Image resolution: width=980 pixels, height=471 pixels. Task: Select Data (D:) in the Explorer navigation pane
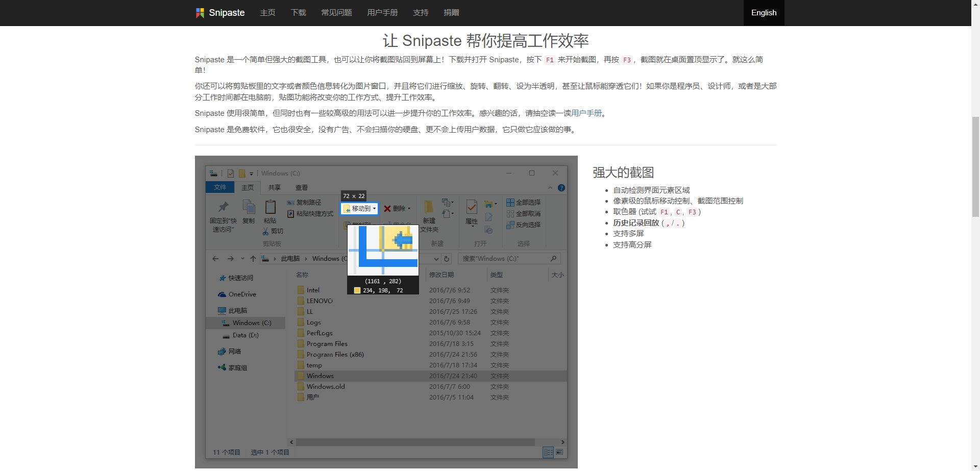click(x=241, y=335)
